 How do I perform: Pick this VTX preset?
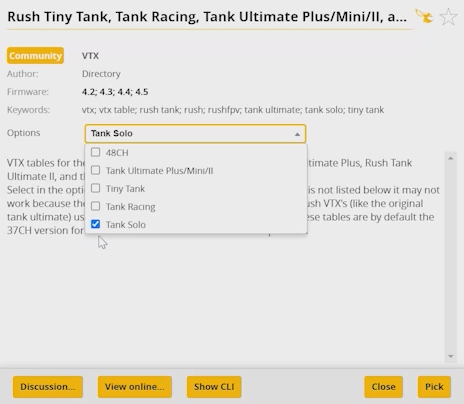click(434, 387)
